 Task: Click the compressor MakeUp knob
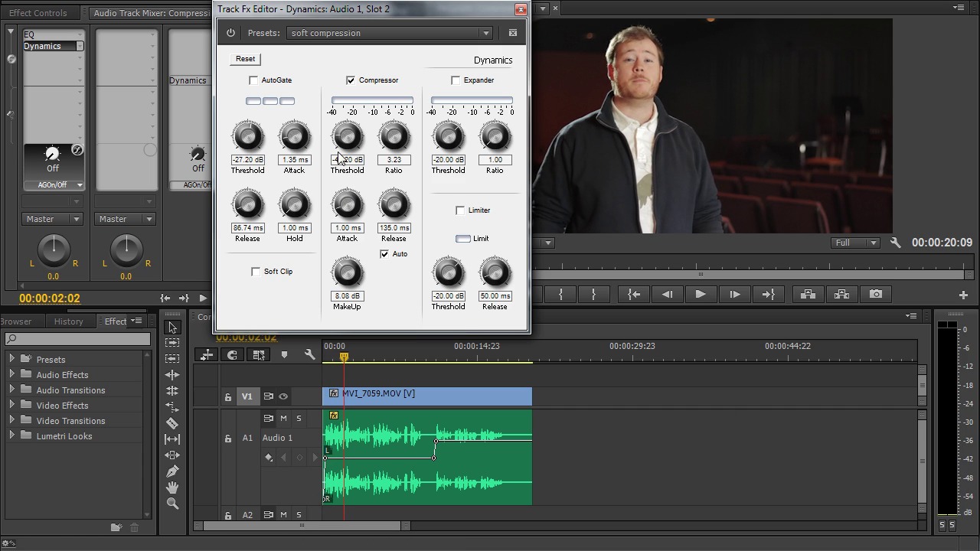tap(347, 273)
